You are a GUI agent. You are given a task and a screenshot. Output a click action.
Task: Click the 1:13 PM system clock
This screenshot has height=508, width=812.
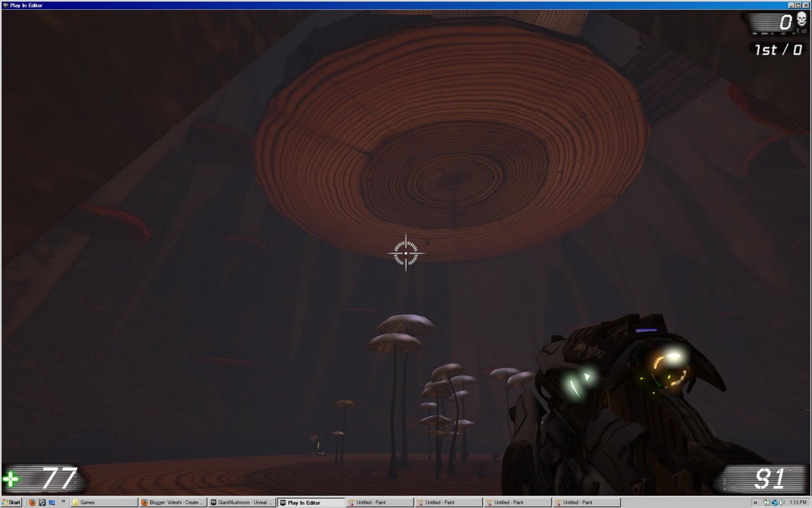tap(798, 502)
